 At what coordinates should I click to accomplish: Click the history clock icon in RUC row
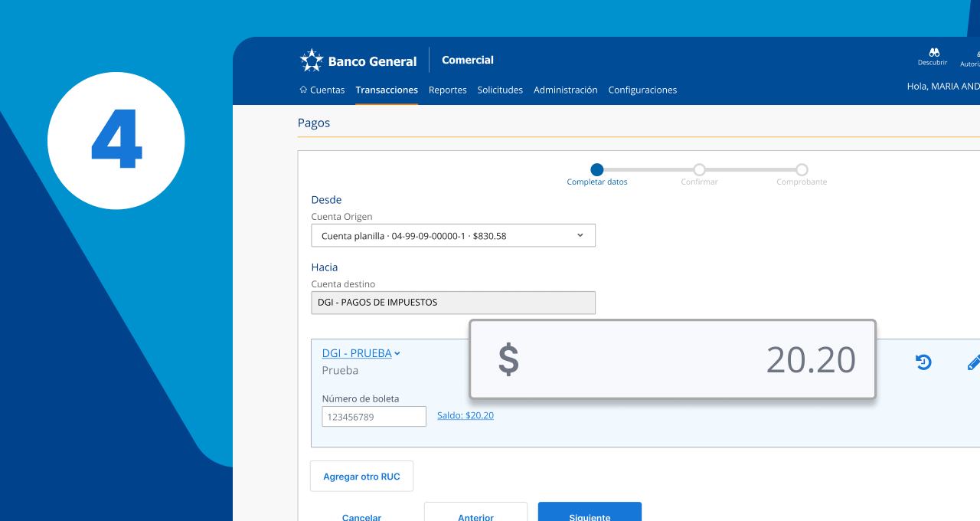(923, 362)
